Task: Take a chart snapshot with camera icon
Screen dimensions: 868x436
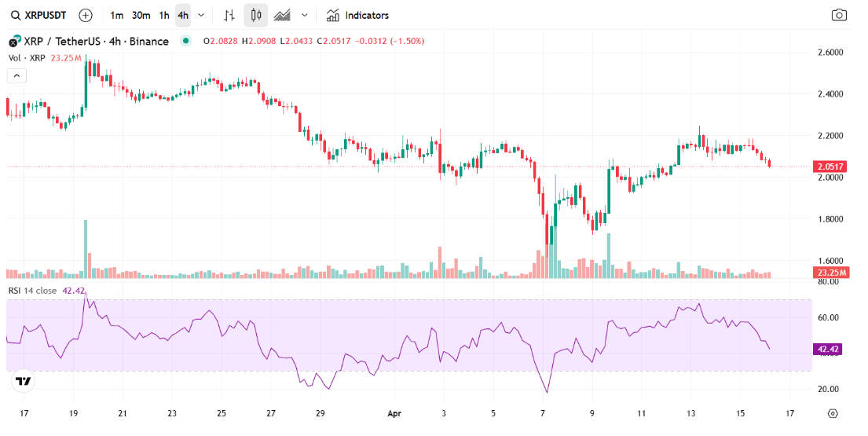Action: point(839,15)
